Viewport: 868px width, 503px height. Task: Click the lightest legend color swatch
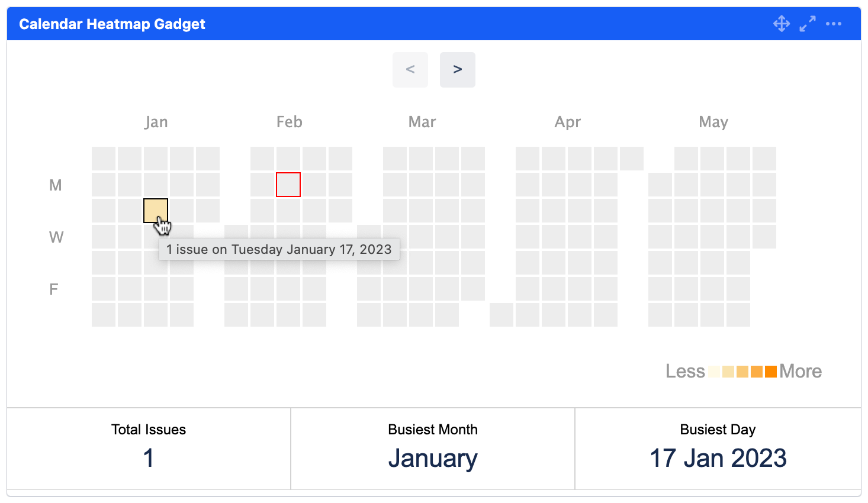coord(714,372)
